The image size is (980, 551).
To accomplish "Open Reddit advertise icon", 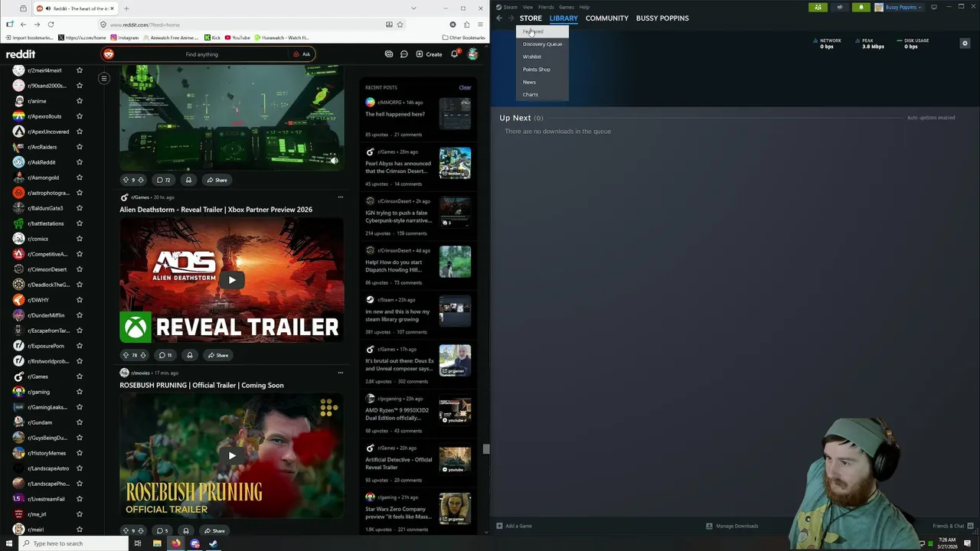I will coord(389,54).
